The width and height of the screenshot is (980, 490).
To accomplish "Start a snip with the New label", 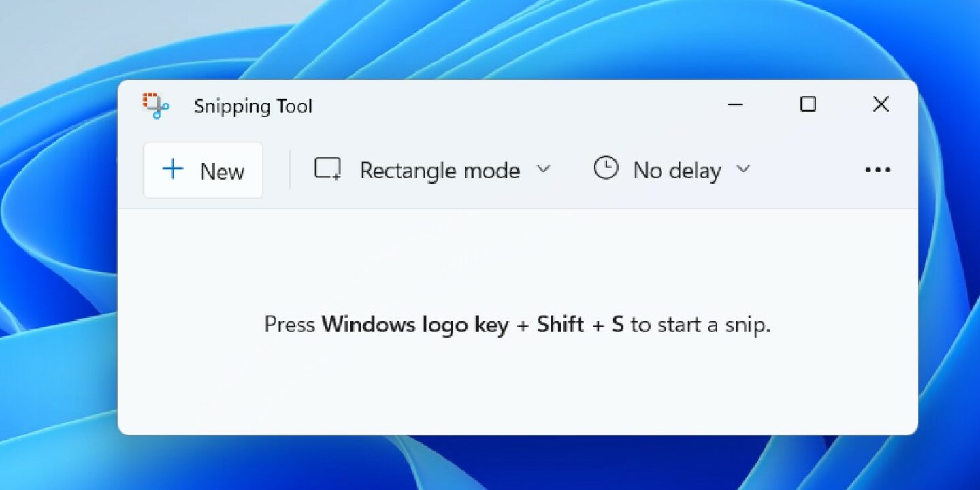I will tap(222, 171).
